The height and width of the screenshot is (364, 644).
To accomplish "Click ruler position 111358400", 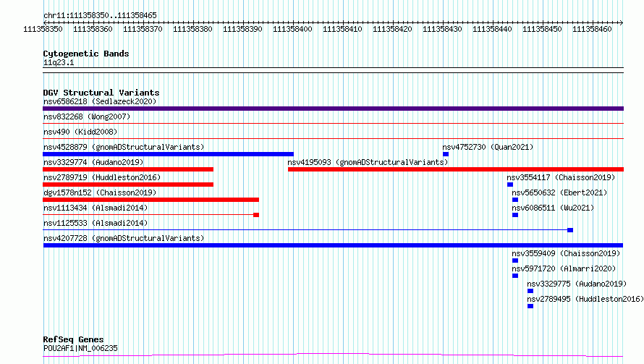I will 292,29.
